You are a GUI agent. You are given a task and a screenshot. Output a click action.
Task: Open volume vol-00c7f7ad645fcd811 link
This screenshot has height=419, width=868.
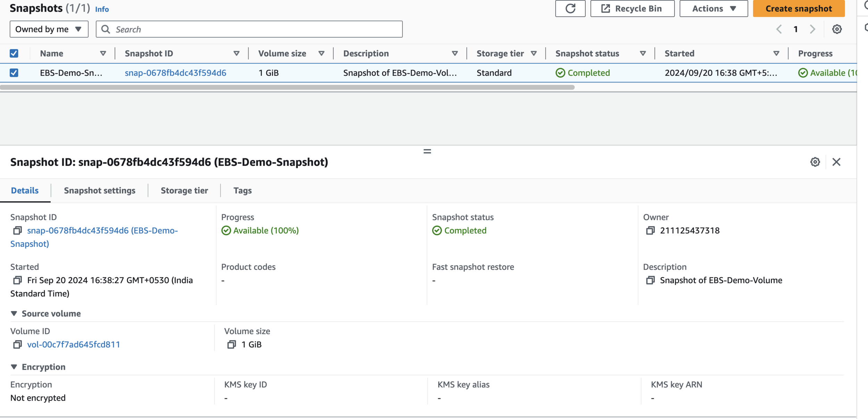pos(74,344)
